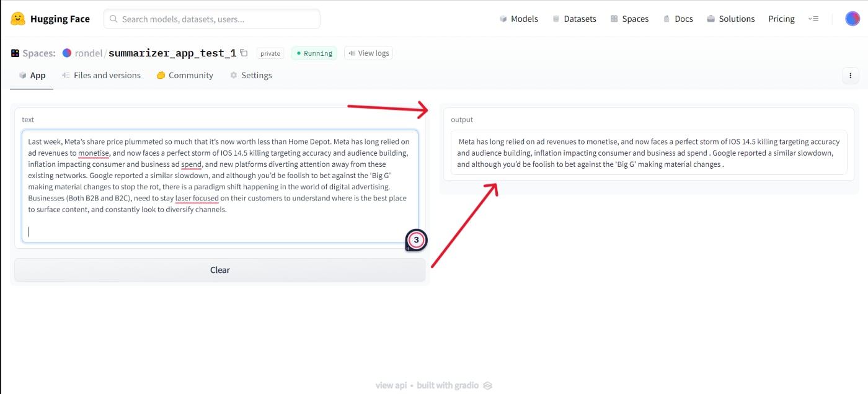
Task: Click the output summary text box
Action: click(649, 153)
